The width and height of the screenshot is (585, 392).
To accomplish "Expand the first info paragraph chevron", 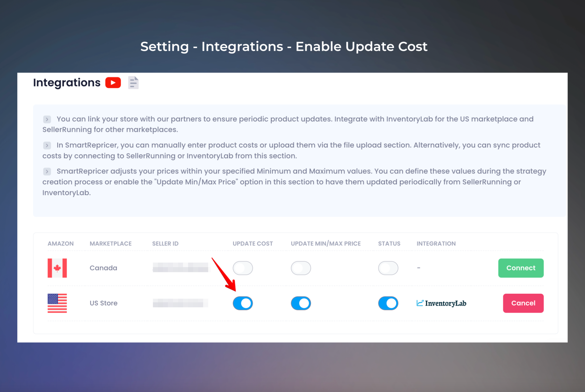I will click(47, 119).
